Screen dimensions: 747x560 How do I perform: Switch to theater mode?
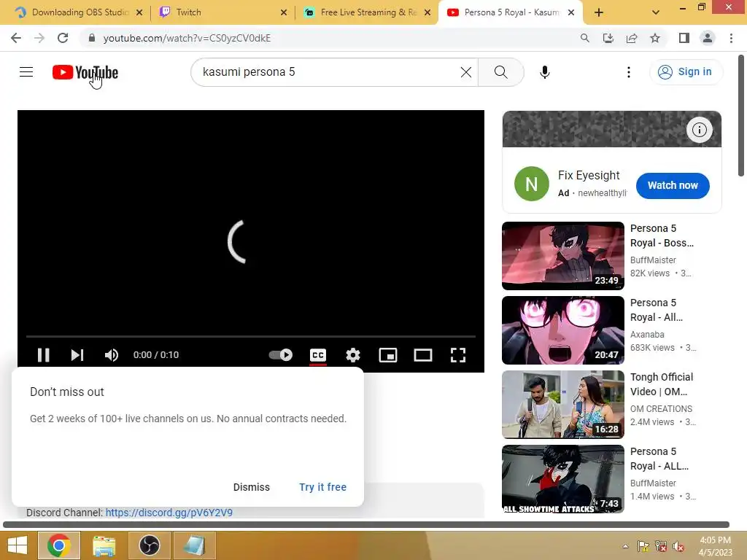423,355
